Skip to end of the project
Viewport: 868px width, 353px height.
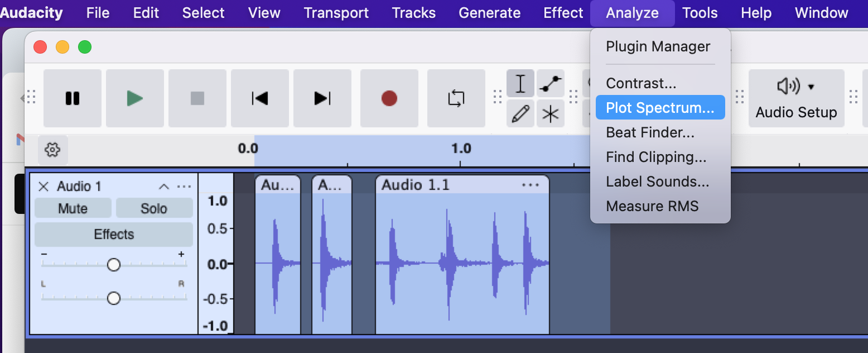coord(322,98)
